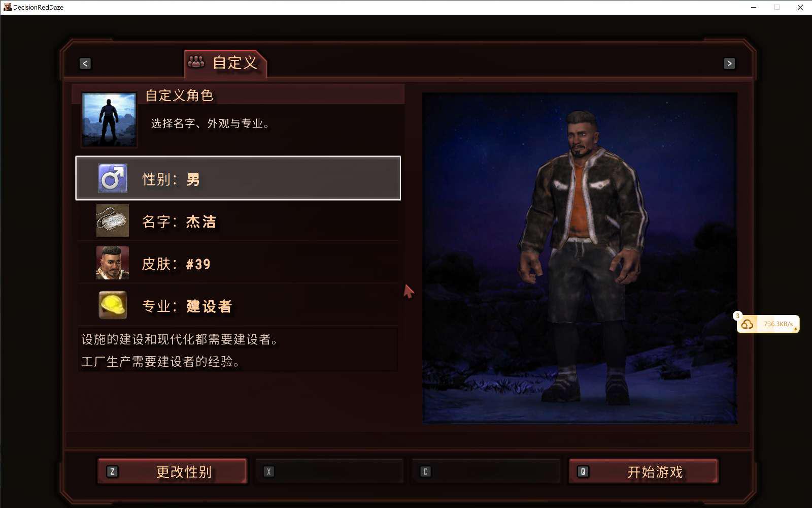Click the 更改性别 button
This screenshot has height=508, width=812.
click(172, 471)
